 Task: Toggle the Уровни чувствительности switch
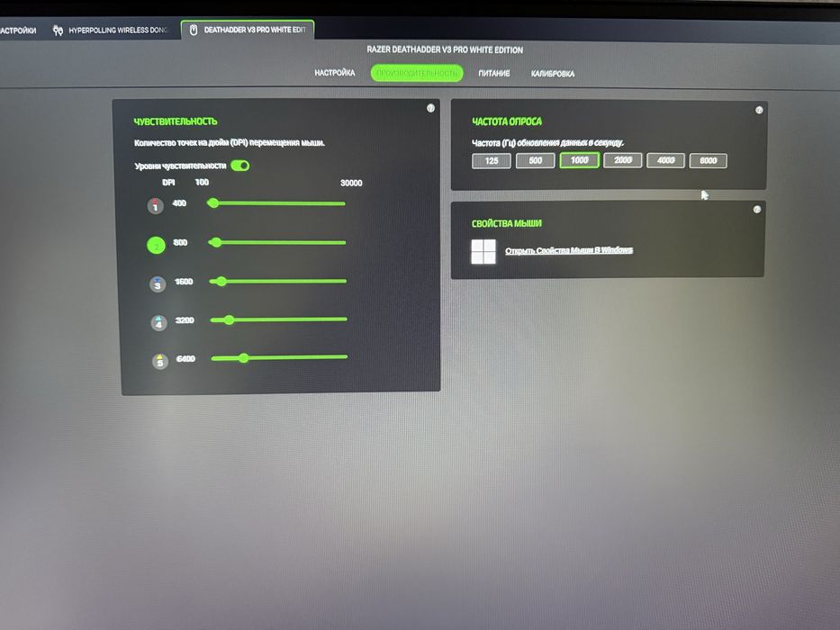(x=240, y=166)
